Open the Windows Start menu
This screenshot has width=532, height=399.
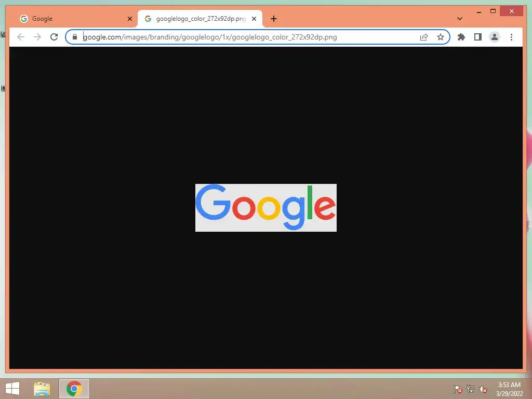tap(12, 389)
